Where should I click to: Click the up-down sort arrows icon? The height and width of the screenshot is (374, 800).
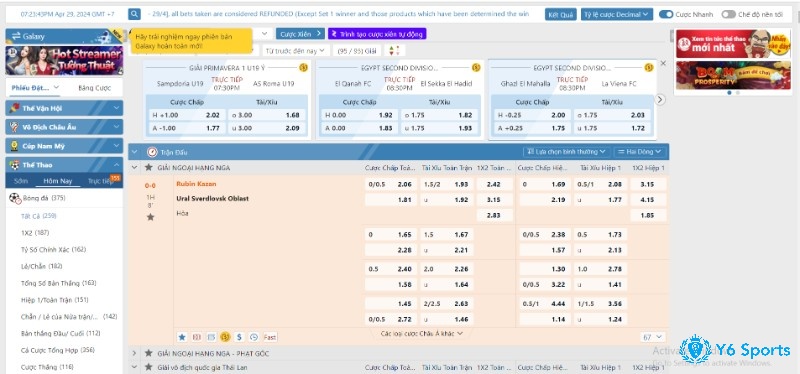pos(394,51)
